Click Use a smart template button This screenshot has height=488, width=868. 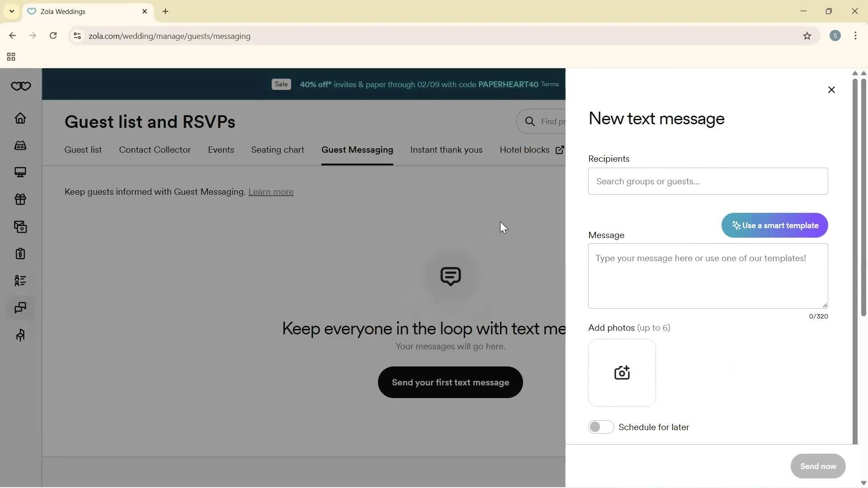tap(774, 225)
